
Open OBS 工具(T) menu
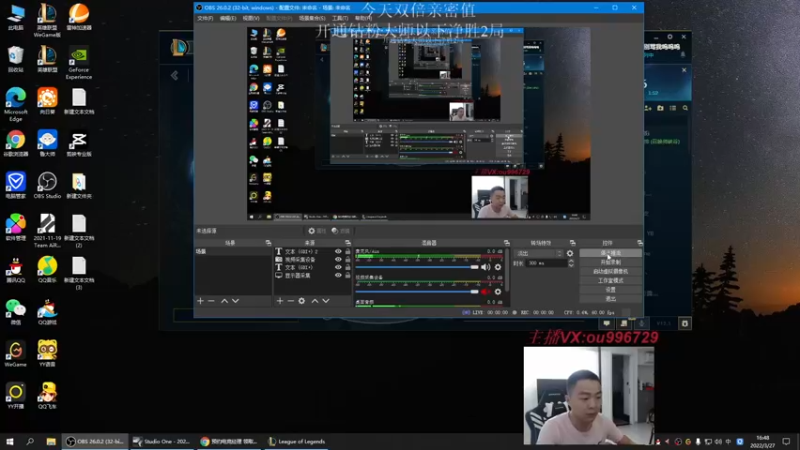pos(340,18)
